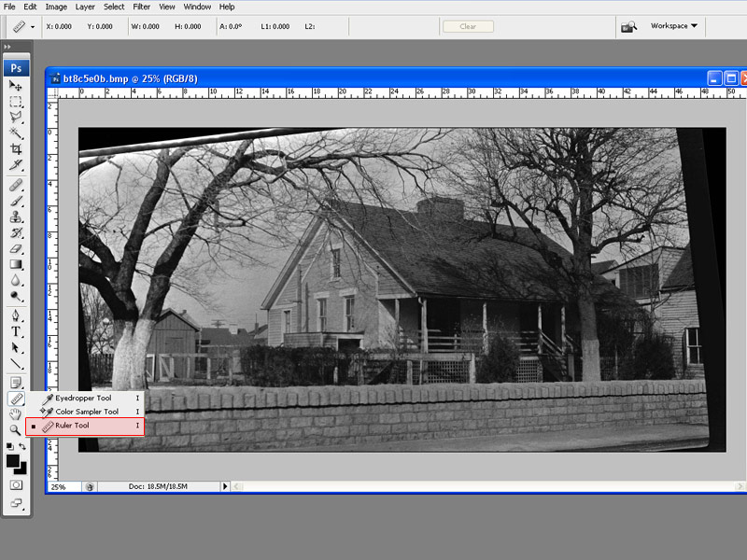Click the ruler origin corner box

(52, 92)
